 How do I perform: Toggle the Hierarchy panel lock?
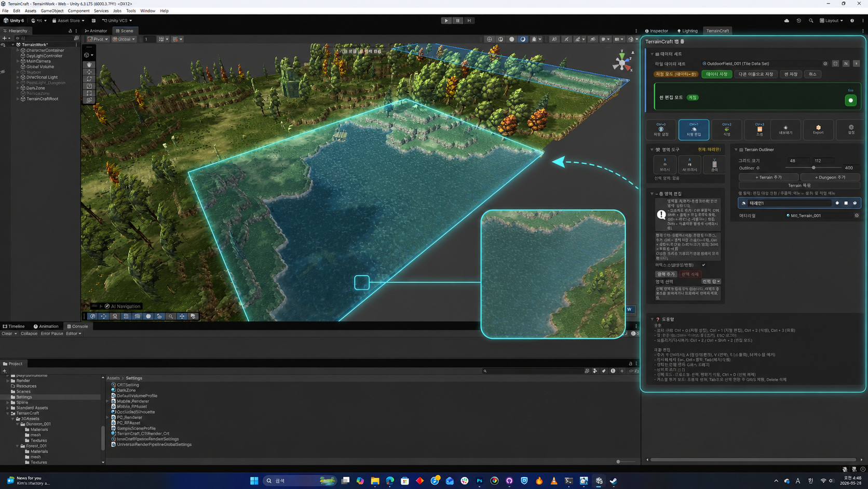click(70, 31)
